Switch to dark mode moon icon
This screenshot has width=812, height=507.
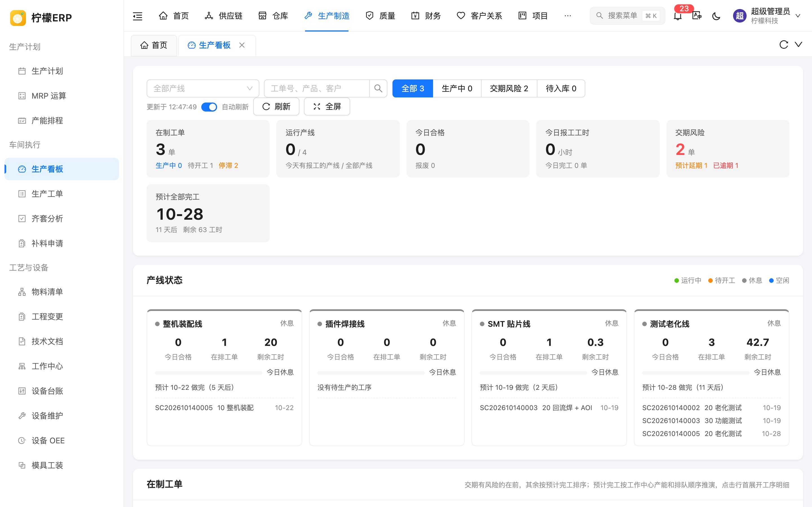716,16
